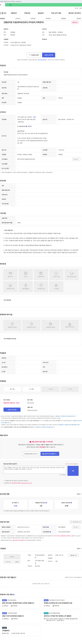The width and height of the screenshot is (82, 644).
Task: Click the 교육비 지원 welfare icon
Action: pos(56,275)
